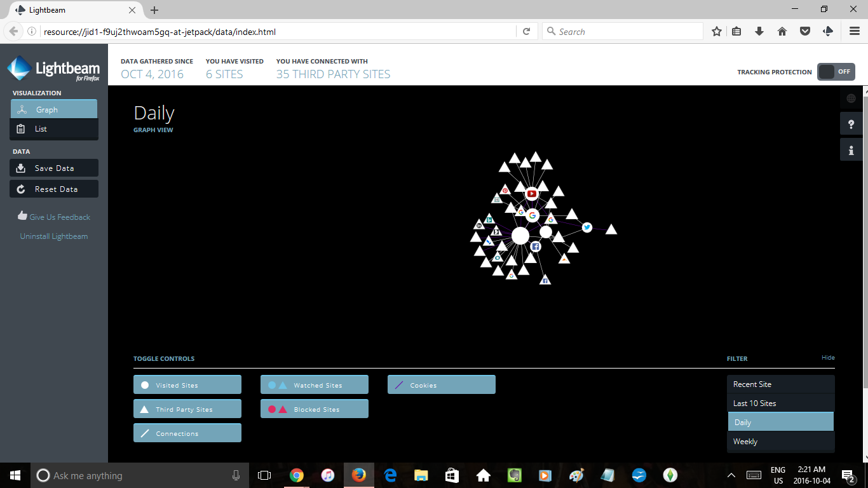The width and height of the screenshot is (868, 488).
Task: Open the Pocket toolbar button
Action: (804, 31)
